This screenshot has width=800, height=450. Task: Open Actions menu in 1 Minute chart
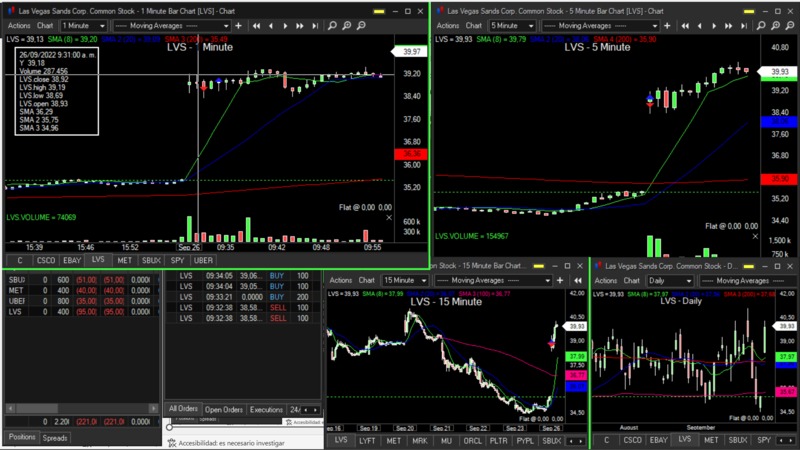19,25
